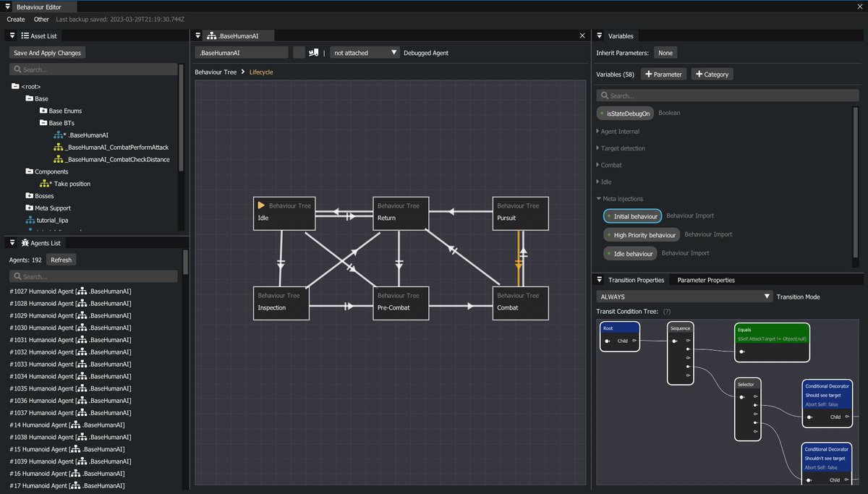868x494 pixels.
Task: Click the bug icon beside Agents List
Action: [25, 243]
